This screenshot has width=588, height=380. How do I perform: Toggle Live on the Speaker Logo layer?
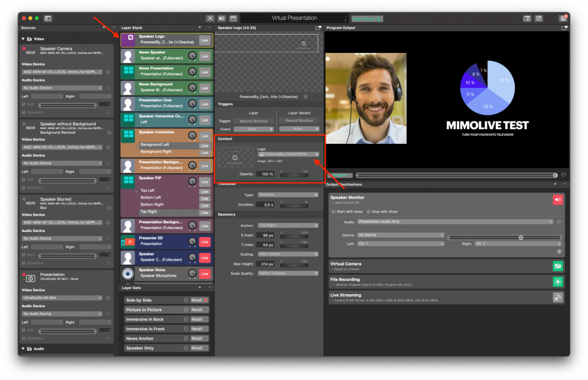point(205,40)
